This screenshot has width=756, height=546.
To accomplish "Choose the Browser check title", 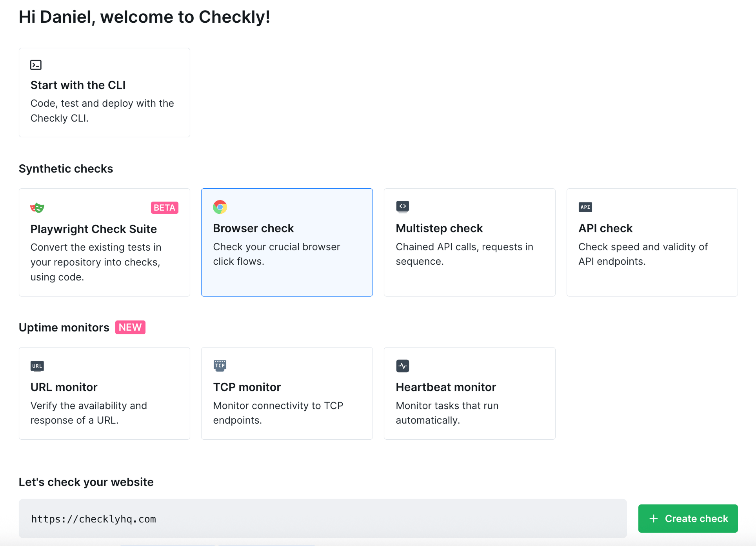I will coord(253,228).
